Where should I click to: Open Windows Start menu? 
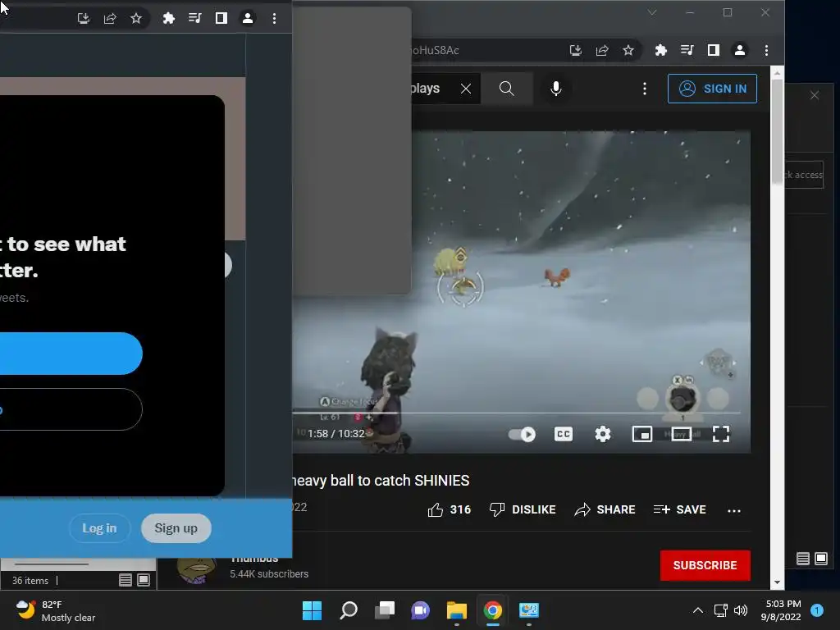[312, 610]
